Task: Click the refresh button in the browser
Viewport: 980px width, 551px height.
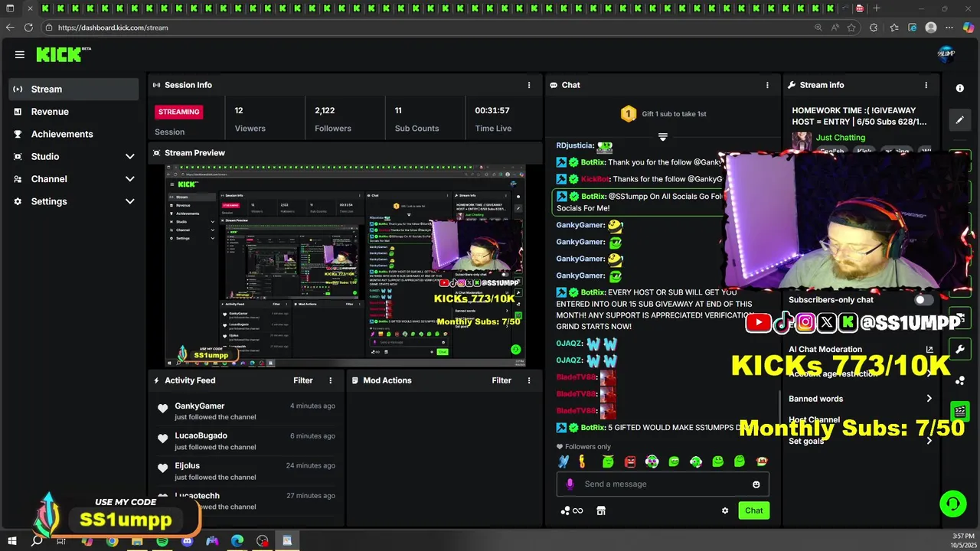Action: (28, 28)
